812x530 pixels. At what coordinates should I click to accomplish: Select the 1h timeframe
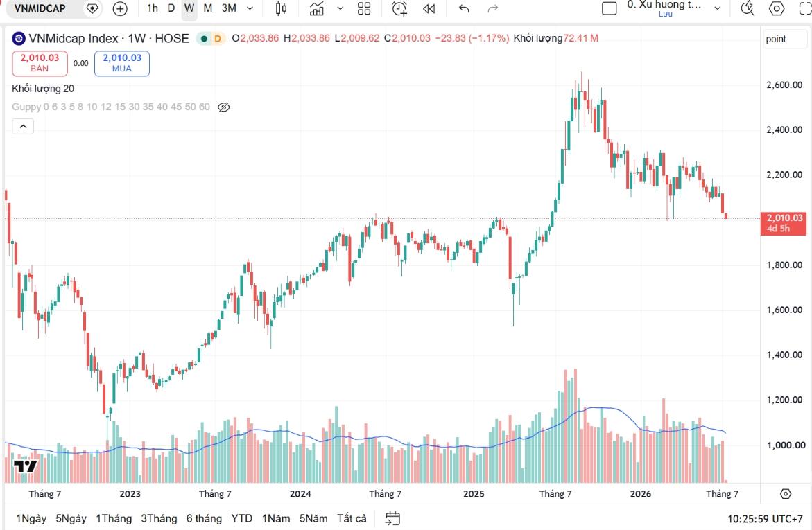(x=153, y=8)
